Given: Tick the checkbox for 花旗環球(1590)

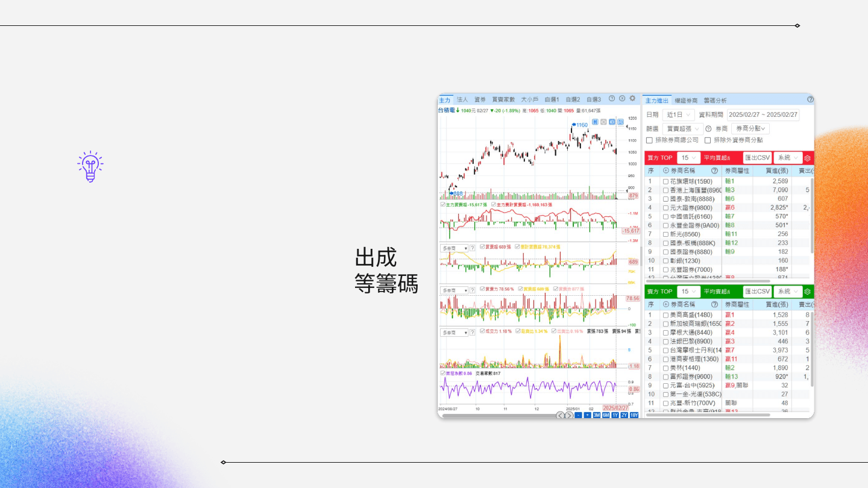Looking at the screenshot, I should click(x=665, y=181).
